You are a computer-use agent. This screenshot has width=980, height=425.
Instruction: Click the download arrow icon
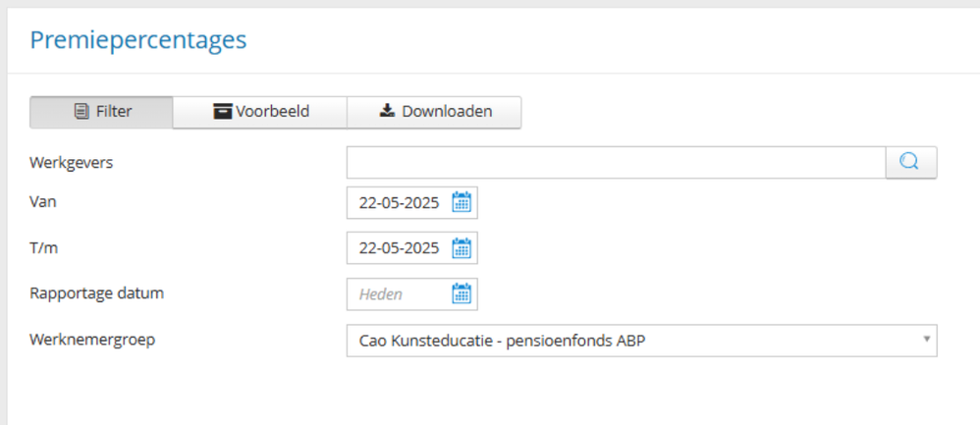coord(387,112)
